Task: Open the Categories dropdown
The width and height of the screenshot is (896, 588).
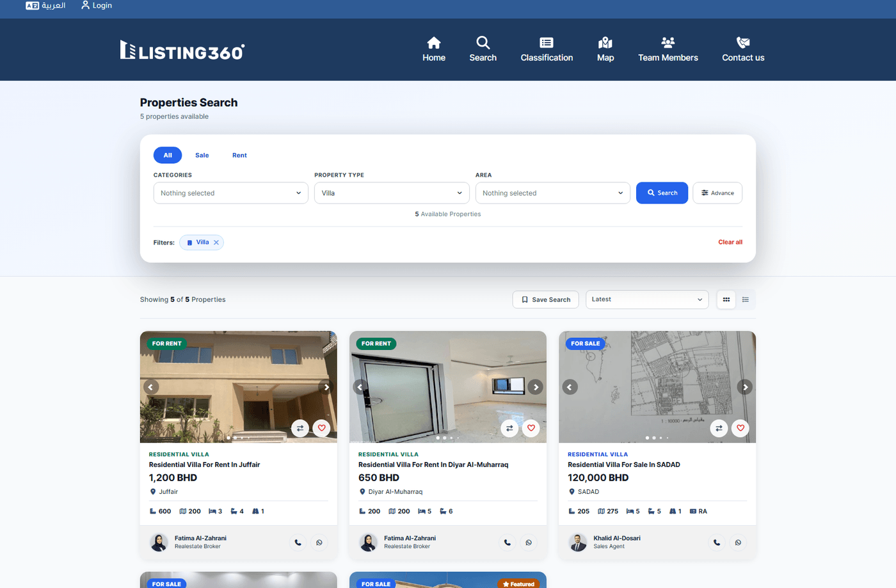Action: point(231,193)
